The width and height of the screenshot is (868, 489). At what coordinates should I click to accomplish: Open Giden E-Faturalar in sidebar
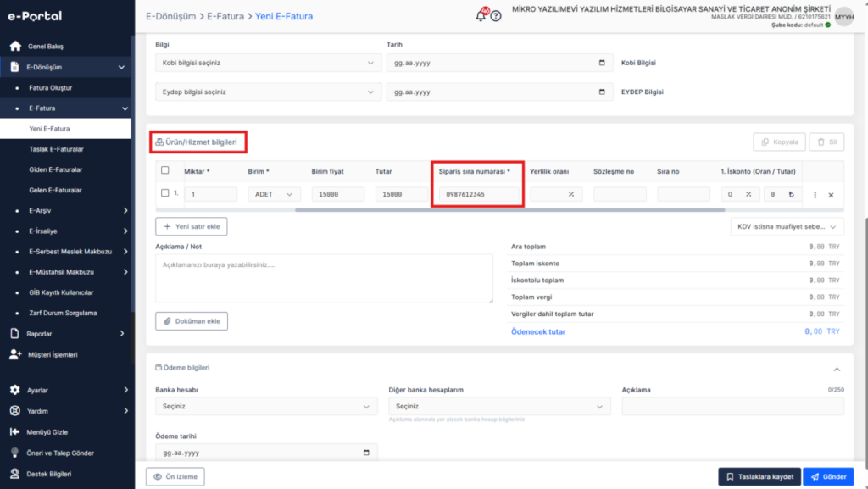[x=55, y=169]
